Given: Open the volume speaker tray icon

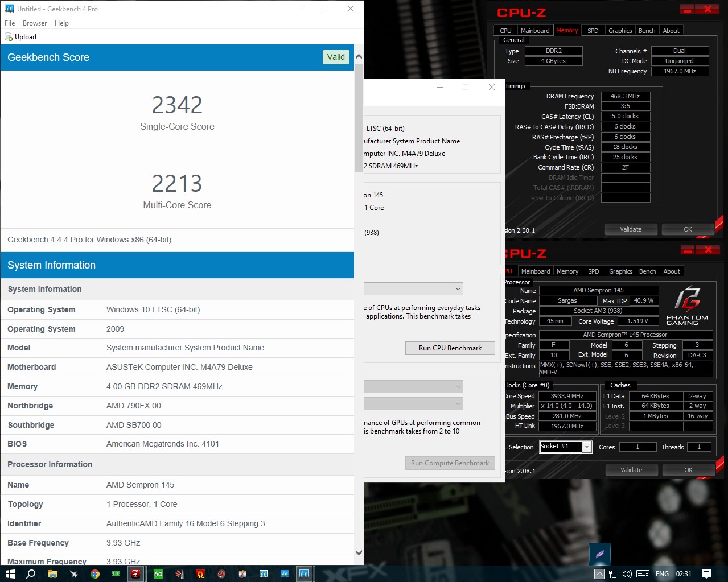Looking at the screenshot, I should click(x=627, y=574).
